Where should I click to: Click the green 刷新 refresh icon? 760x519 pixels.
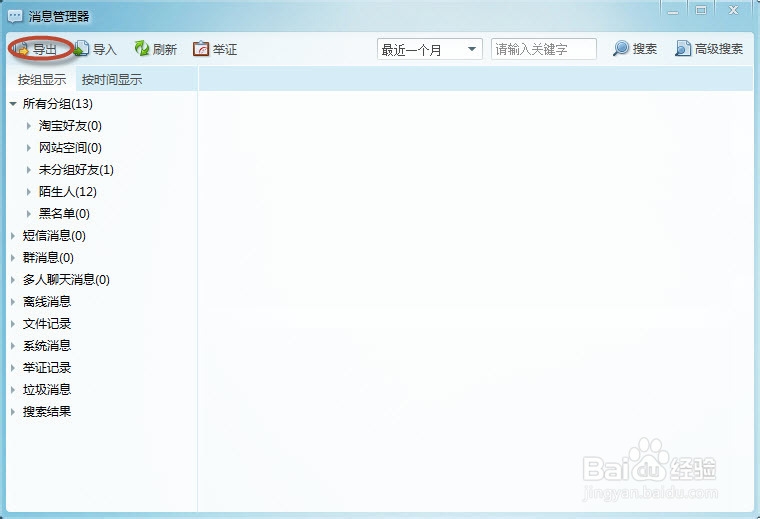(x=142, y=48)
